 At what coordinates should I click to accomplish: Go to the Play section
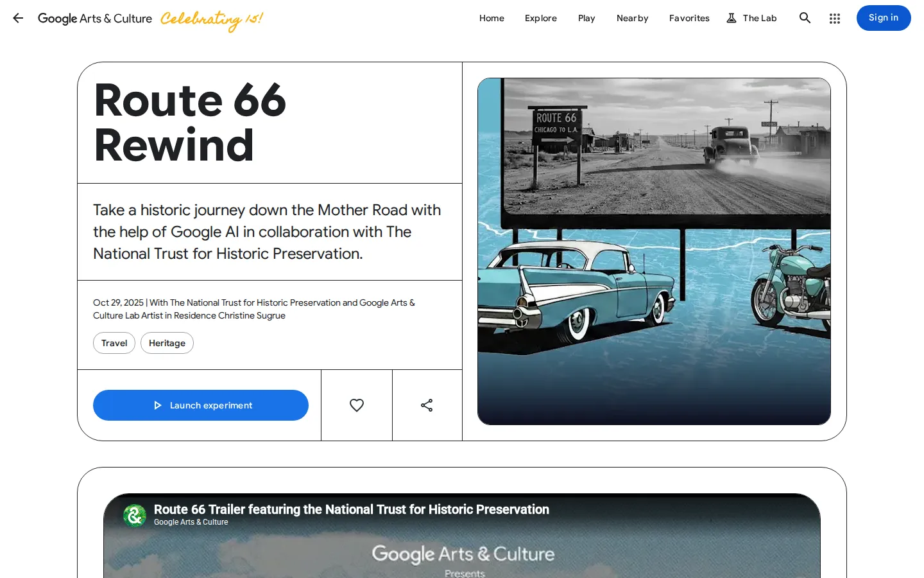pos(586,18)
